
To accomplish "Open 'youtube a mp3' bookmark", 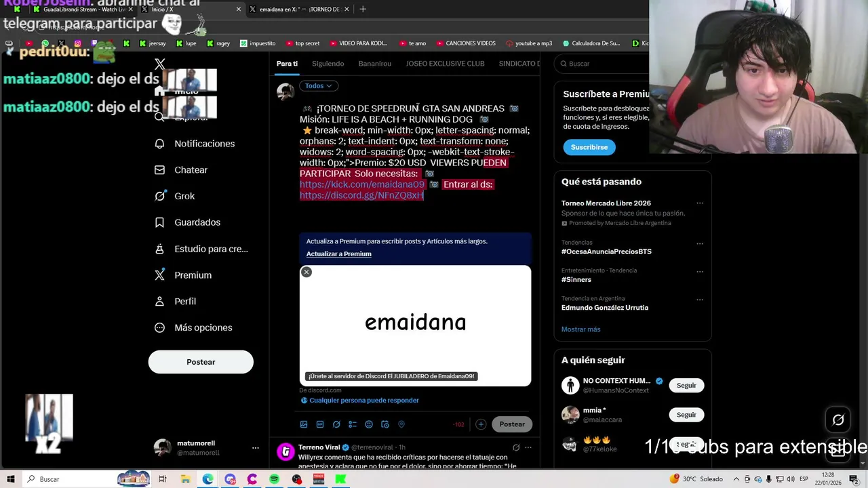I will pyautogui.click(x=529, y=43).
